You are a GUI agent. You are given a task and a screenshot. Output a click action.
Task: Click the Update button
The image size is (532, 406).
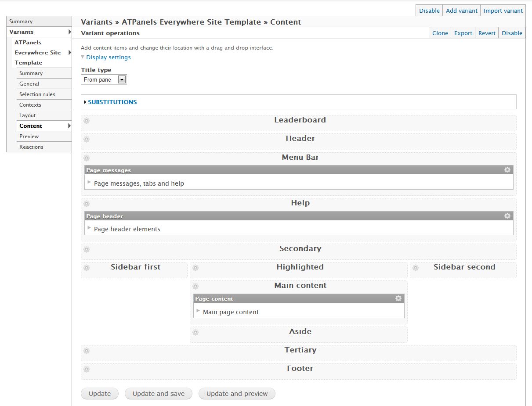[x=100, y=394]
